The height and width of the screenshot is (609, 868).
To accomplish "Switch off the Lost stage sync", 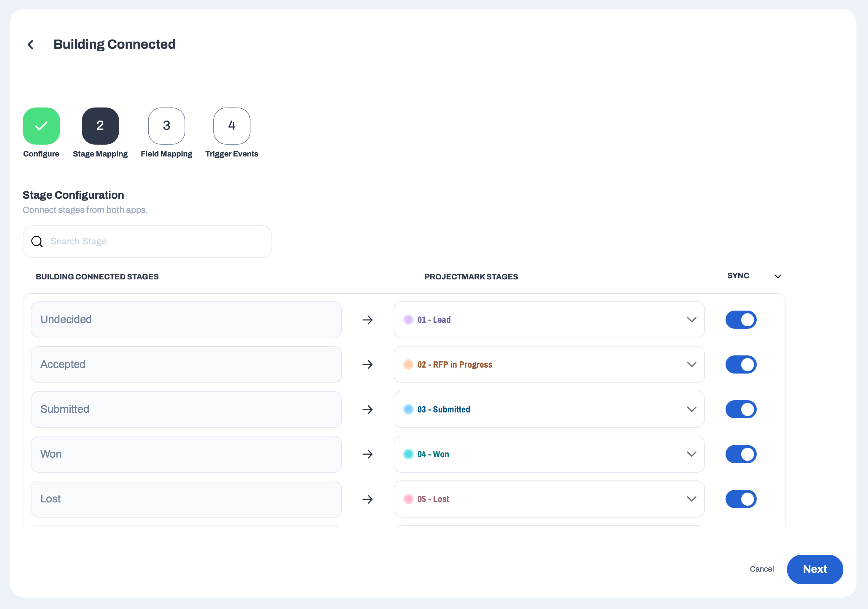I will click(741, 499).
